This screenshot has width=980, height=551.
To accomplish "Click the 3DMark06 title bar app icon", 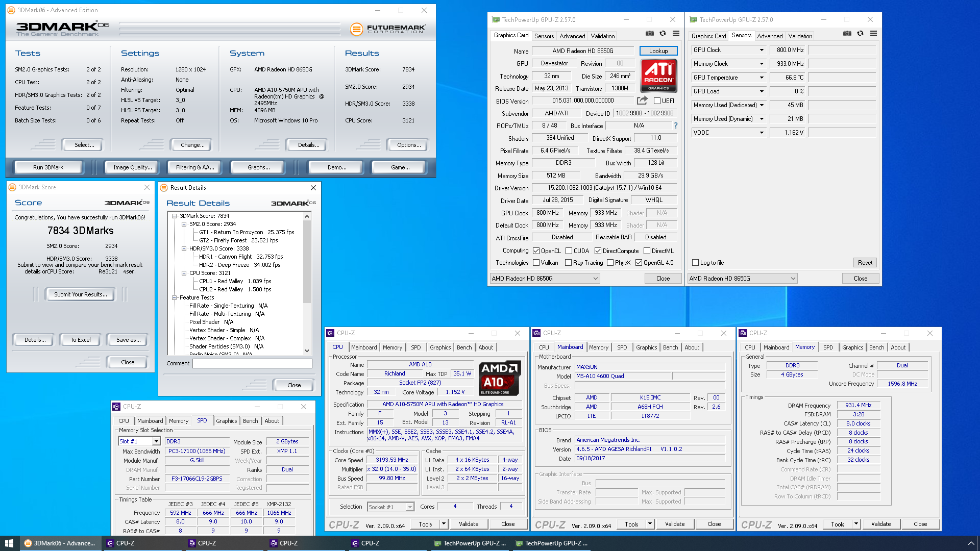I will [x=11, y=10].
